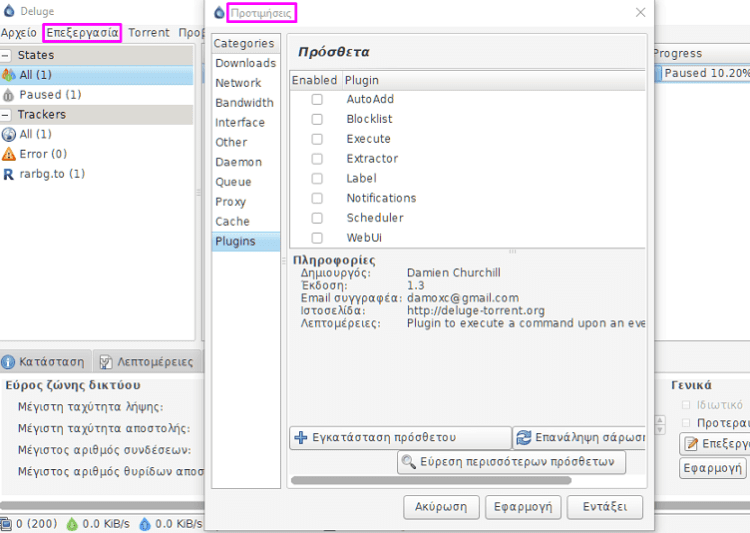Click the All (1) states droplet icon

(x=9, y=75)
